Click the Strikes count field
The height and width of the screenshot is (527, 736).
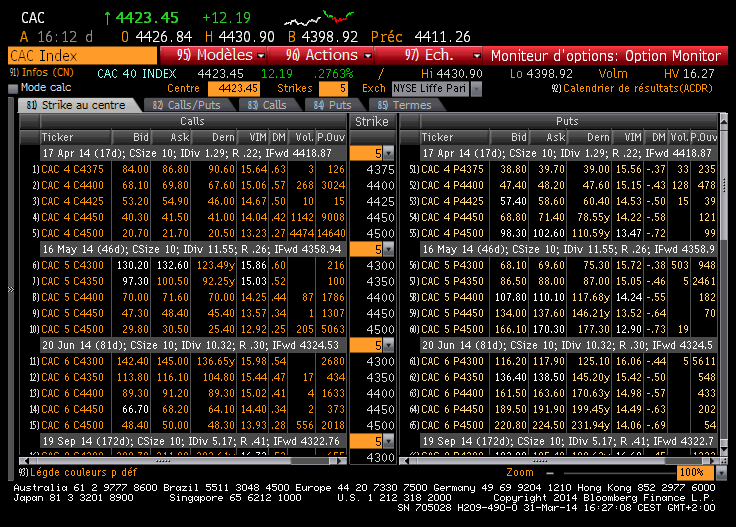(333, 88)
